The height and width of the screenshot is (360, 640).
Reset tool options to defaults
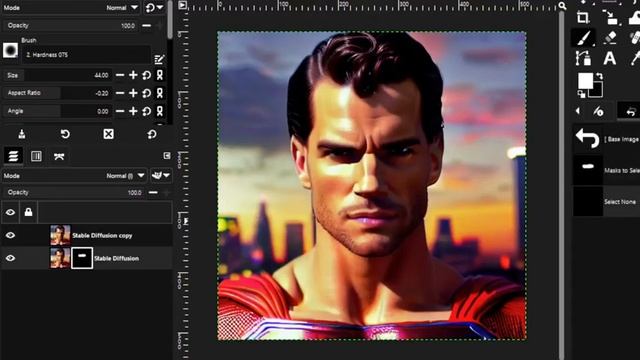[x=152, y=134]
